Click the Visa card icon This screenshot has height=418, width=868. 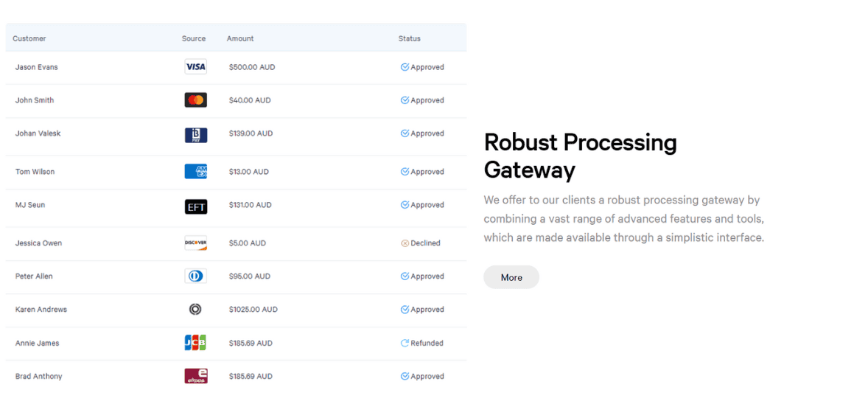(x=195, y=67)
